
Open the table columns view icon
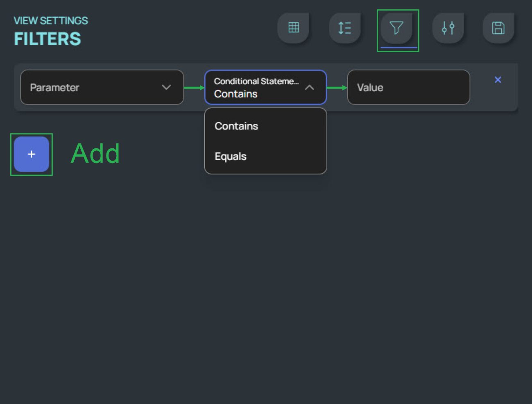point(293,28)
